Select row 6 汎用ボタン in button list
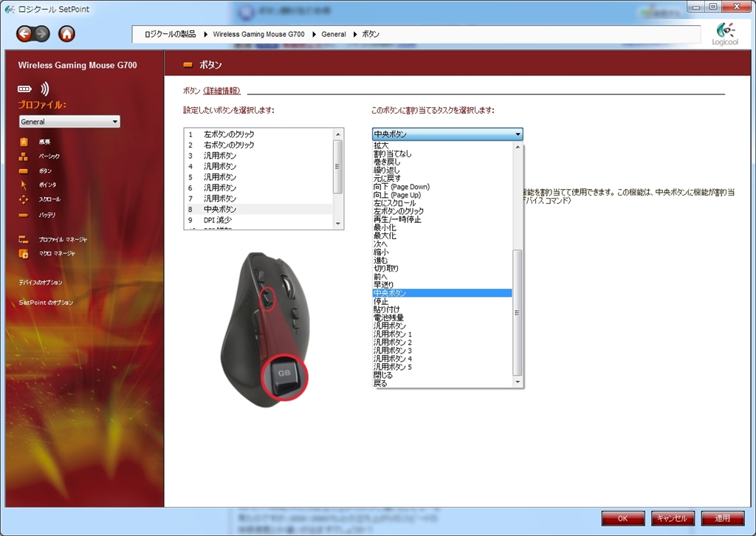 [259, 188]
